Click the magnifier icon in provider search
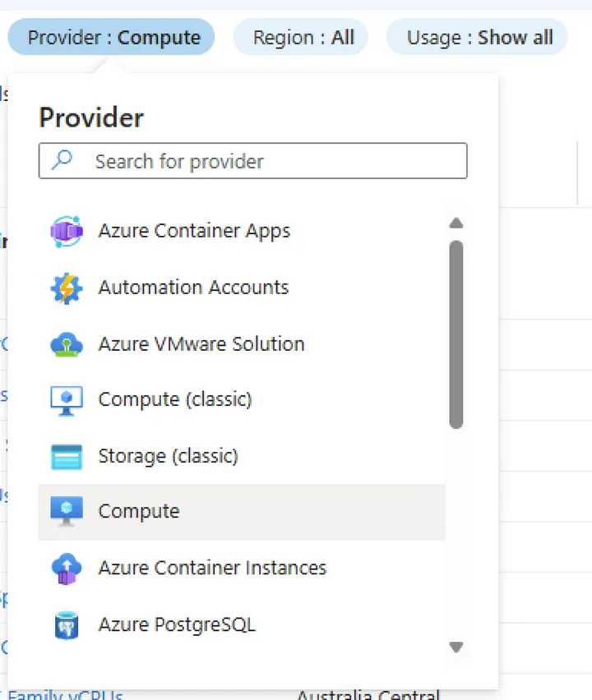The width and height of the screenshot is (592, 700). pos(62,160)
